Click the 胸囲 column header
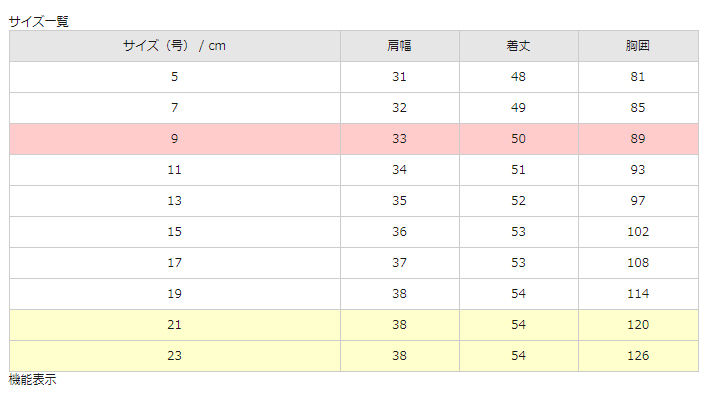 (638, 46)
